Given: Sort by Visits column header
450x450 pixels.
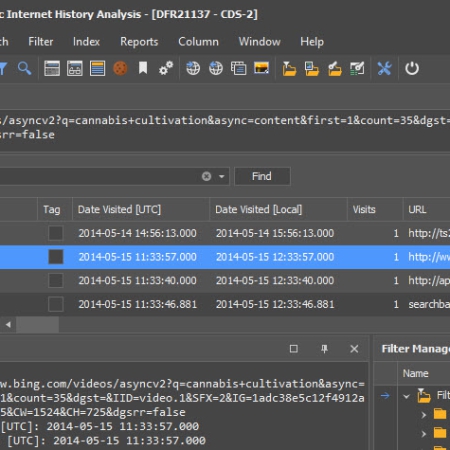Looking at the screenshot, I should [x=375, y=209].
